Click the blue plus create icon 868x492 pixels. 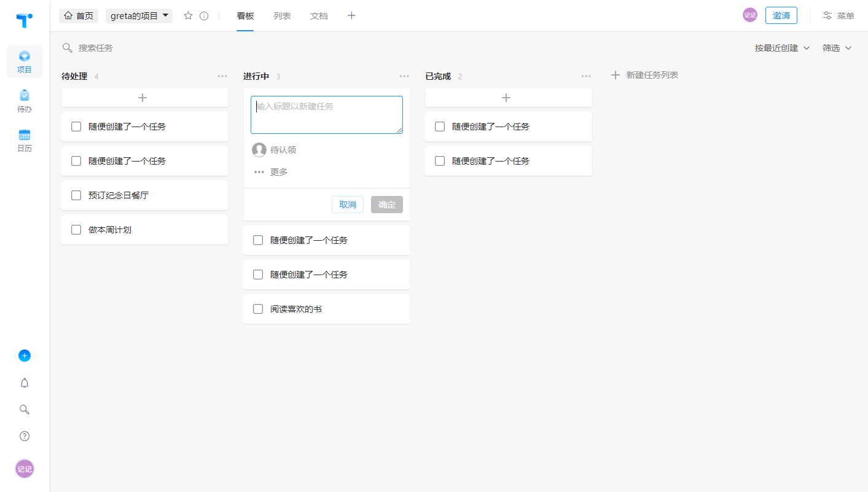(x=25, y=356)
